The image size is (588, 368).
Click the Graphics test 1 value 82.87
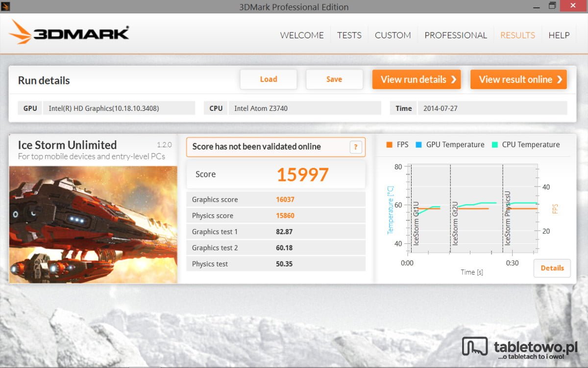pos(284,232)
